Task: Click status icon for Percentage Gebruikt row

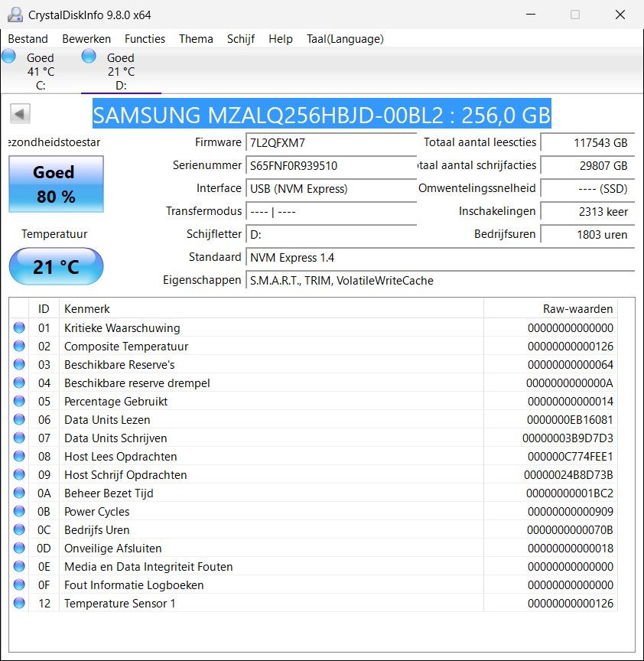Action: tap(19, 401)
